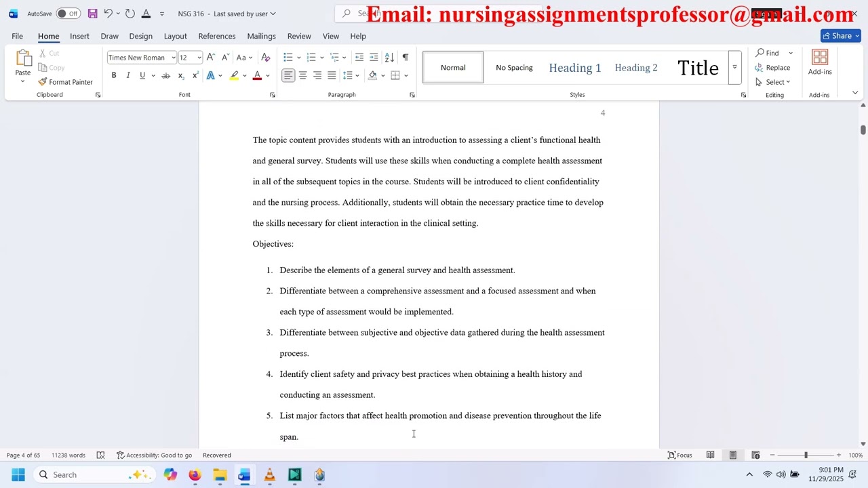Apply italic formatting

pyautogui.click(x=128, y=75)
